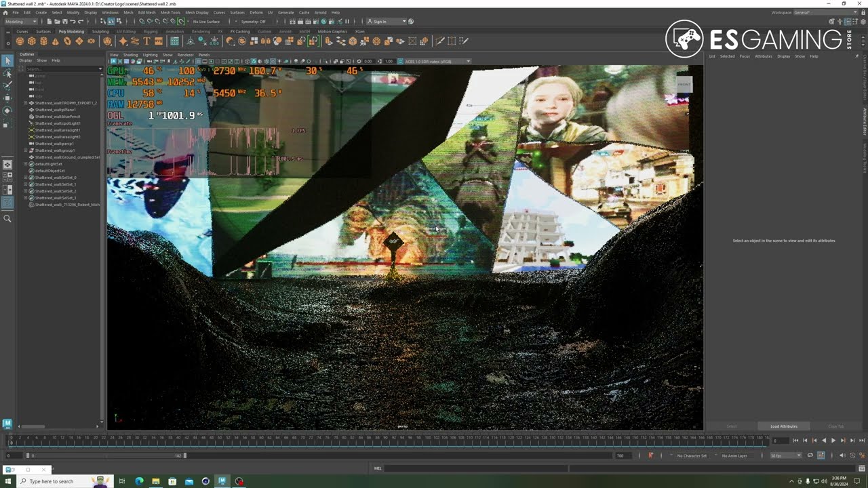Open the Mesh Tools menu
Viewport: 868px width, 488px height.
point(170,12)
